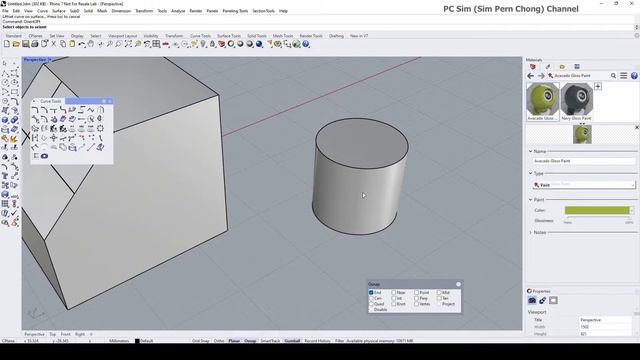
Task: Click the material Name input field
Action: (x=584, y=161)
